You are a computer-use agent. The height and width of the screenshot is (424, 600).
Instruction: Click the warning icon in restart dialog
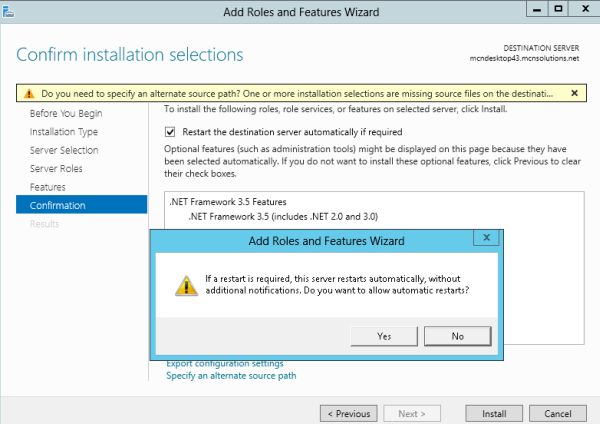tap(186, 285)
